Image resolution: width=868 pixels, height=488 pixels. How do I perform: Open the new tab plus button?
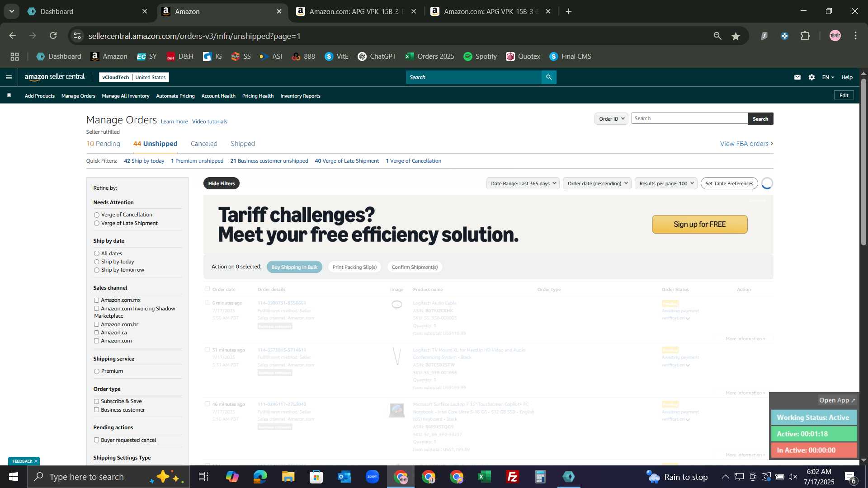[x=569, y=11]
